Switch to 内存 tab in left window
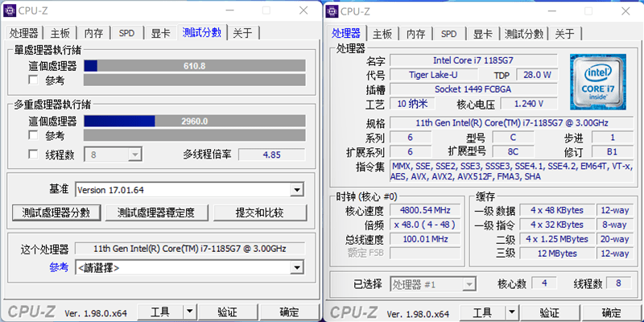Viewport: 644px width, 322px height. pos(93,33)
